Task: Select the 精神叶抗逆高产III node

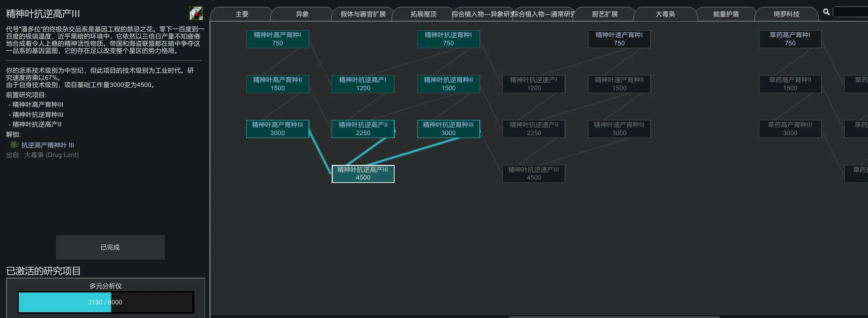Action: click(363, 174)
